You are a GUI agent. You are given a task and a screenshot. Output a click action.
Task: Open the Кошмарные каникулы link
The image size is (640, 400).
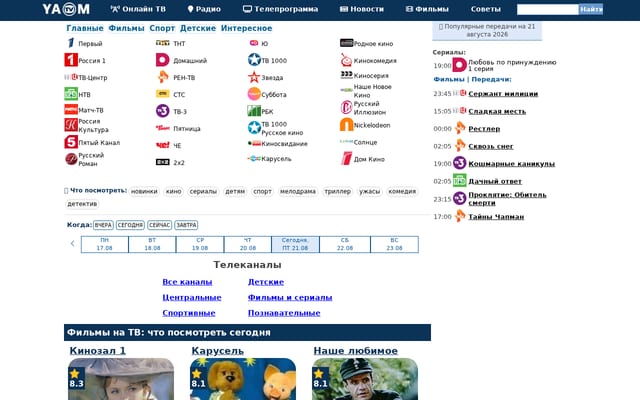tap(512, 164)
